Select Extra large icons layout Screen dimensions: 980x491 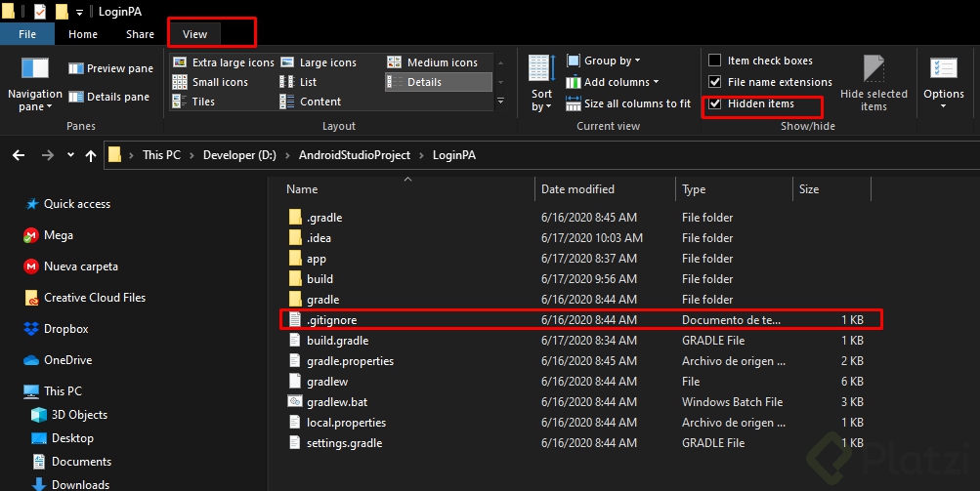tap(223, 62)
